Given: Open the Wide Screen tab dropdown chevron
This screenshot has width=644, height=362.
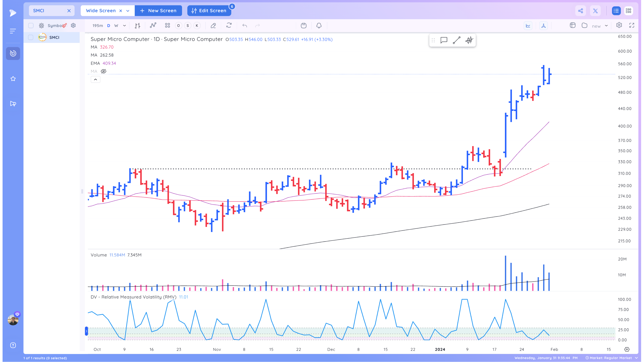Looking at the screenshot, I should pyautogui.click(x=128, y=11).
